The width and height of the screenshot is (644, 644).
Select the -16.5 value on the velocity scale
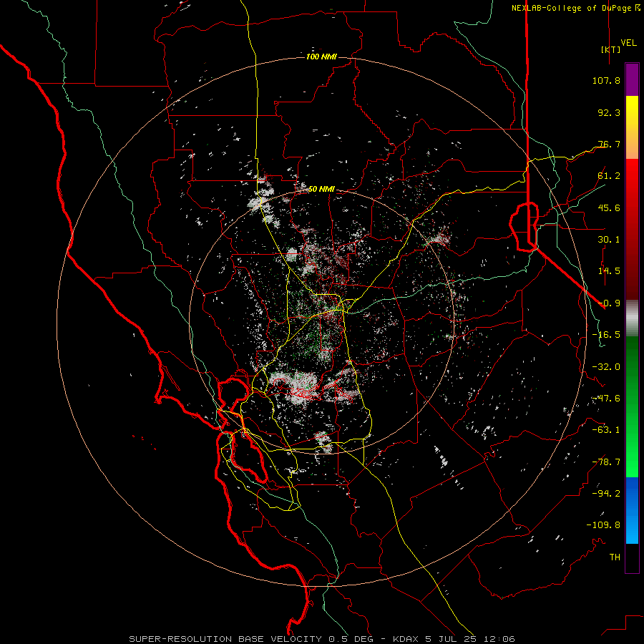point(606,335)
